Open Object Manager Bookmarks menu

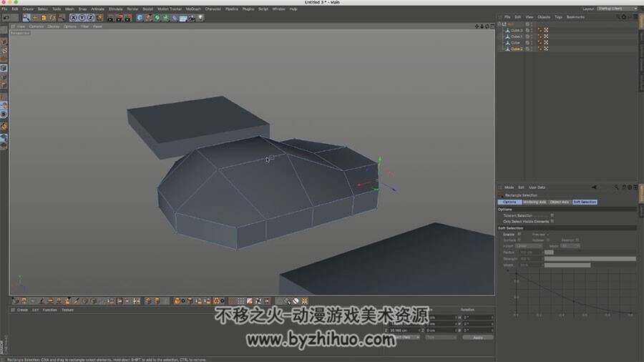click(575, 17)
